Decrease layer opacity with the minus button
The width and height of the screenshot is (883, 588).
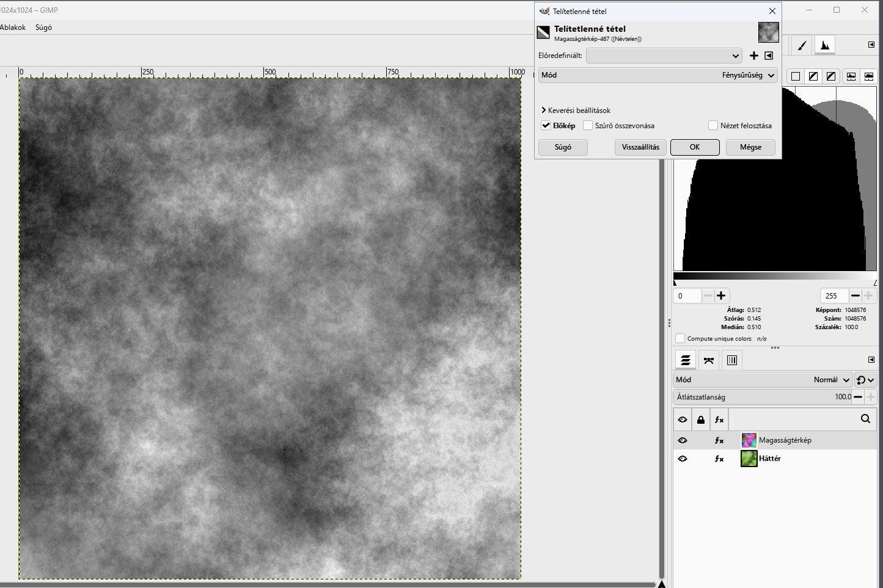pyautogui.click(x=858, y=397)
